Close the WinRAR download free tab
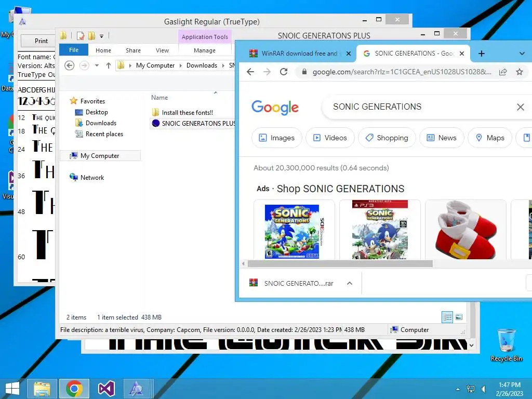The image size is (532, 399). point(348,54)
